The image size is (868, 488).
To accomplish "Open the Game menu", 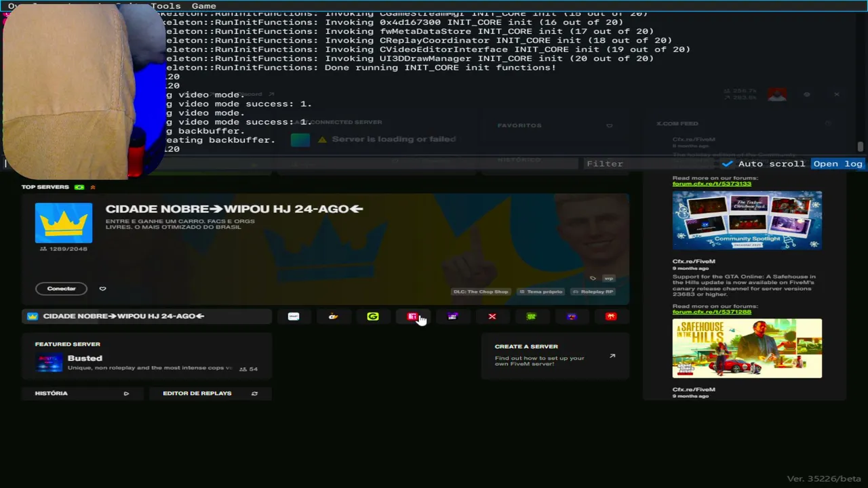I will [203, 6].
